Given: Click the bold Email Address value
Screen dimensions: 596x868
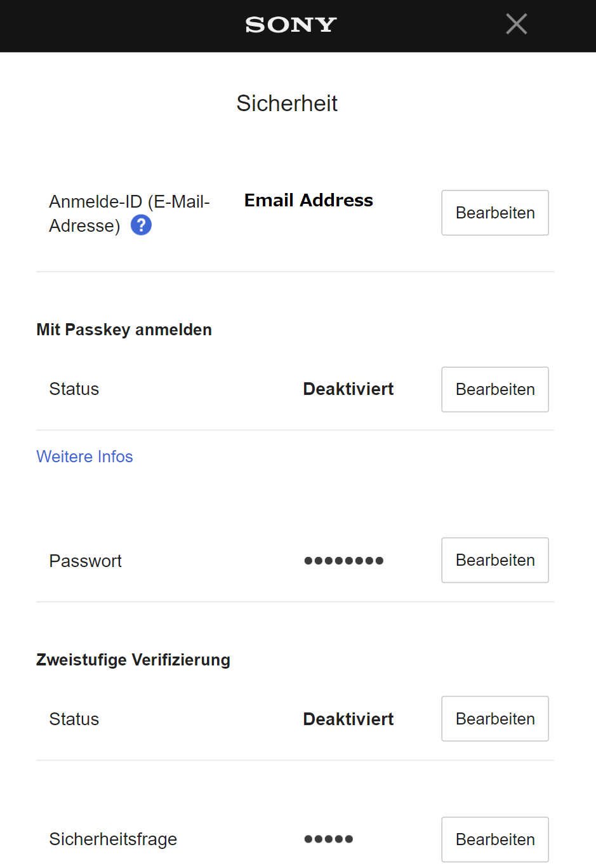Looking at the screenshot, I should [308, 201].
